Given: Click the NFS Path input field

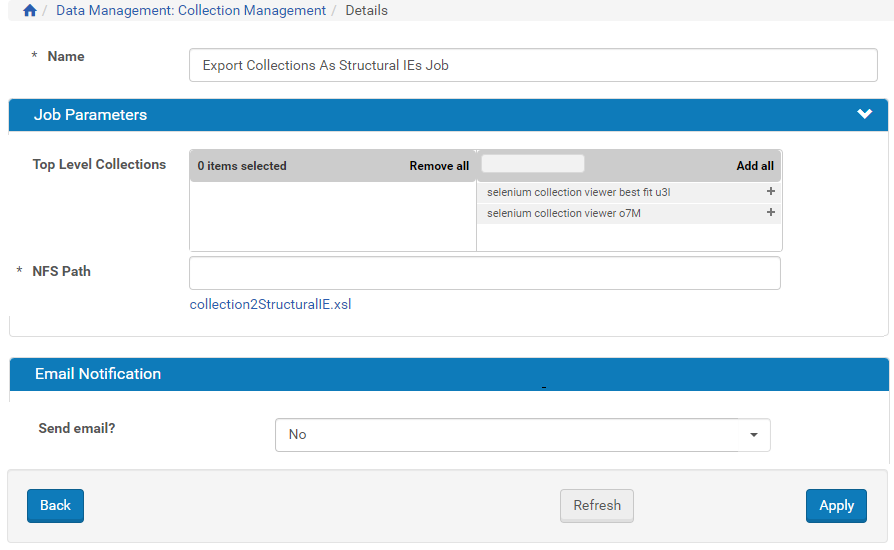Looking at the screenshot, I should pos(484,273).
